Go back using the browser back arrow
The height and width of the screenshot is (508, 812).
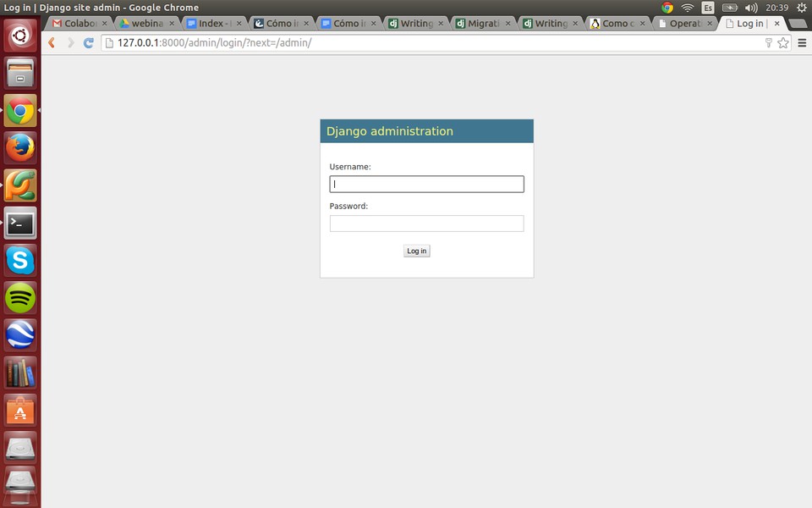click(x=52, y=43)
